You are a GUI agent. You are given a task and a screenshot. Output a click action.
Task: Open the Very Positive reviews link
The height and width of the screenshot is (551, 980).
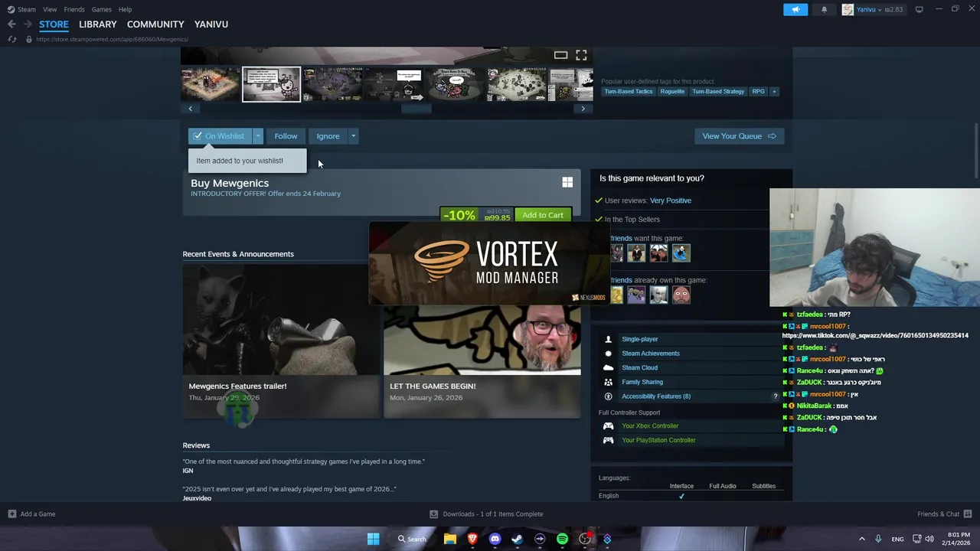coord(670,201)
